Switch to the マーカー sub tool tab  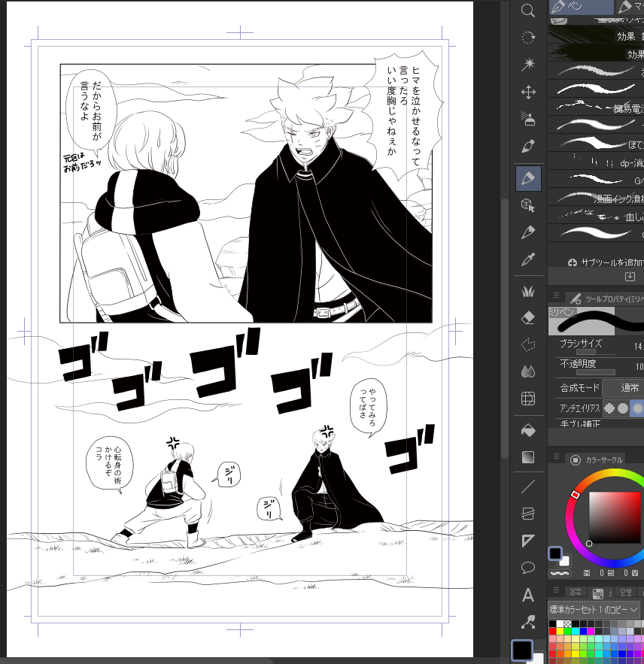pyautogui.click(x=630, y=7)
